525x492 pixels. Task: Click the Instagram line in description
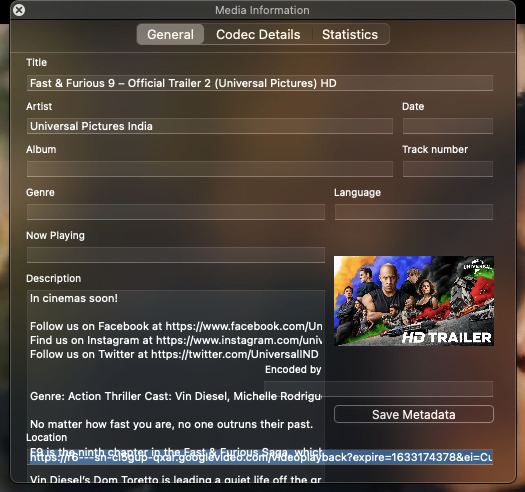pyautogui.click(x=176, y=340)
